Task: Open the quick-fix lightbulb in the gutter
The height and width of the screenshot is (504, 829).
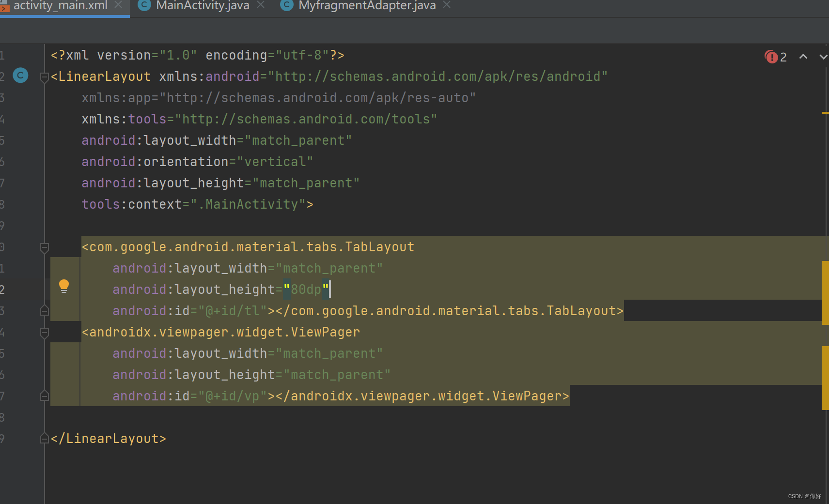Action: [x=64, y=286]
